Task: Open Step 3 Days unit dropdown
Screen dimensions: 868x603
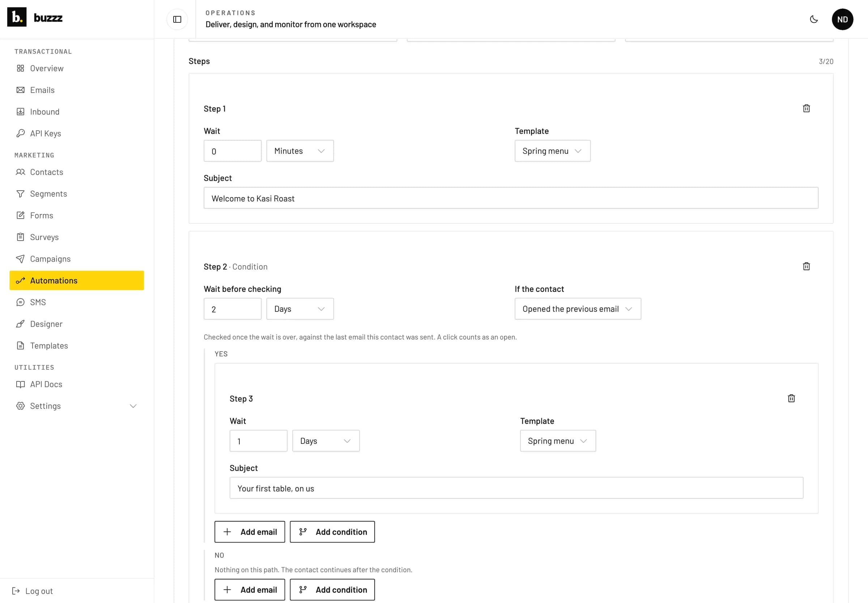Action: (325, 441)
